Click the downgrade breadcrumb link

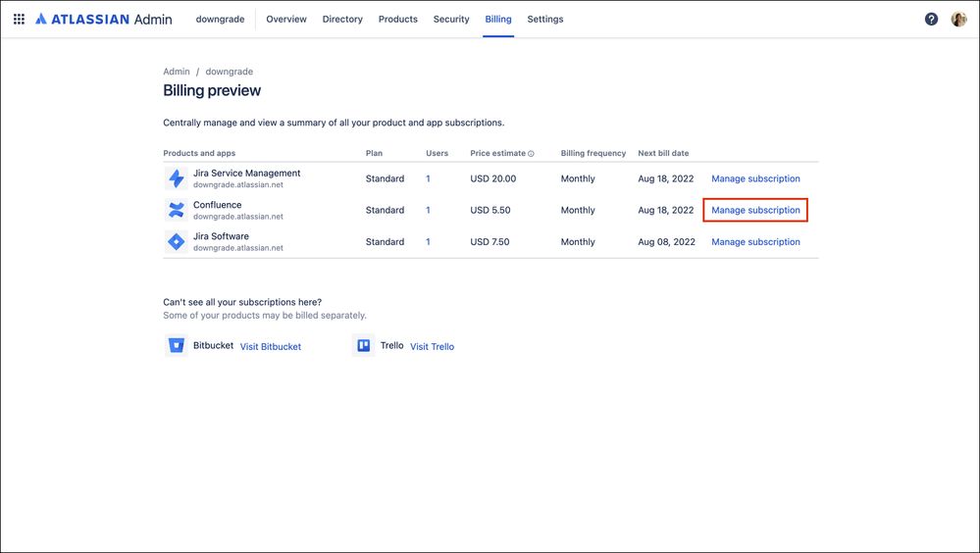point(230,72)
